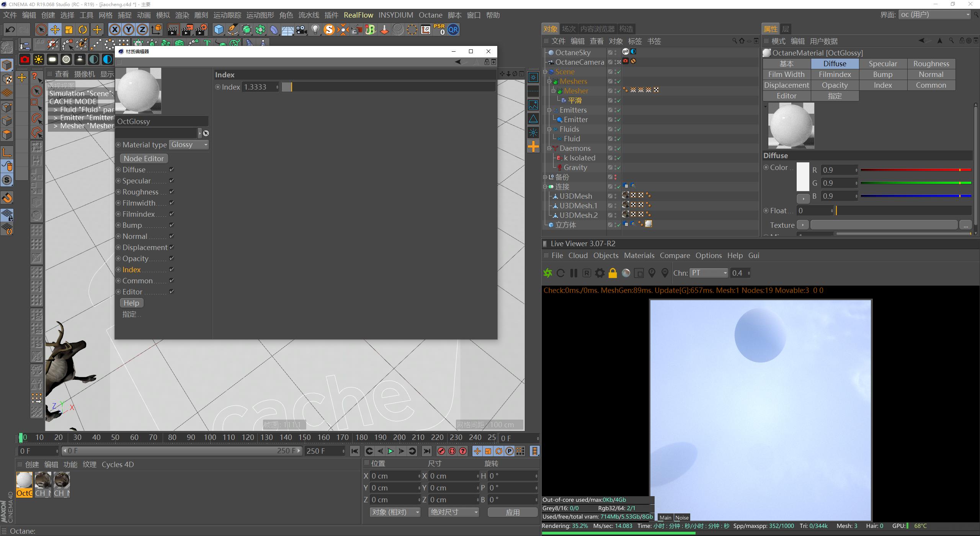980x536 pixels.
Task: Open Live Viewer settings gear
Action: [599, 273]
